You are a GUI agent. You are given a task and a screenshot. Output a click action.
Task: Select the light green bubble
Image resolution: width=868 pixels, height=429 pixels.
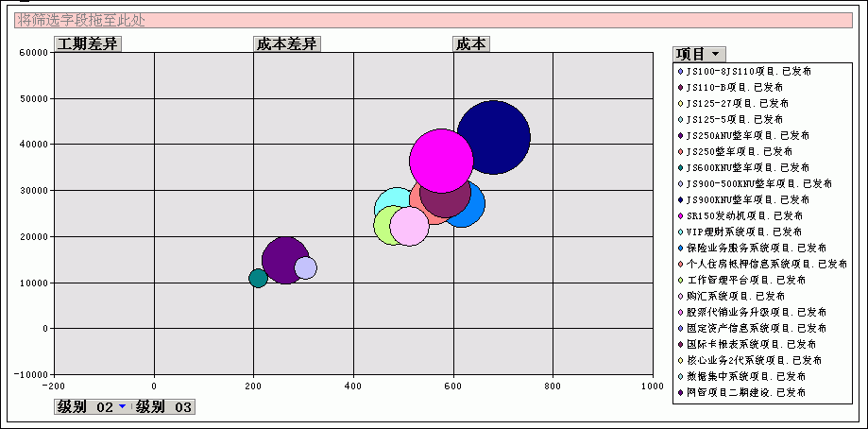[383, 227]
